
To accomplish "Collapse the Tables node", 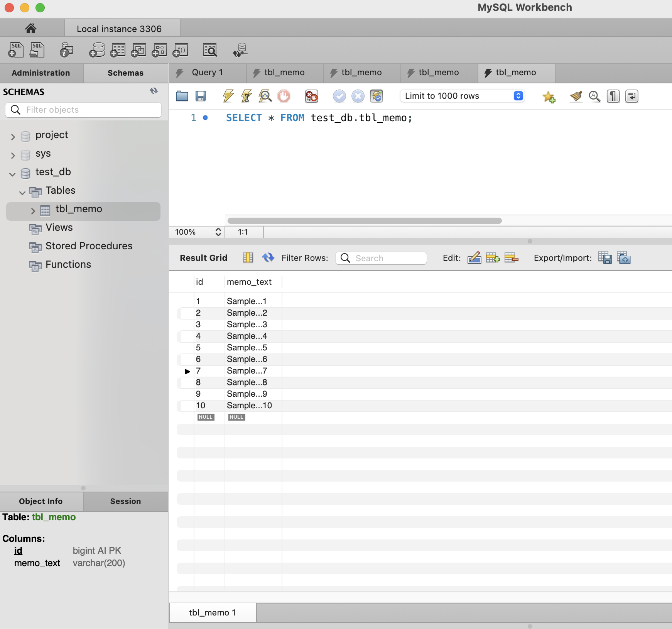I will 22,193.
